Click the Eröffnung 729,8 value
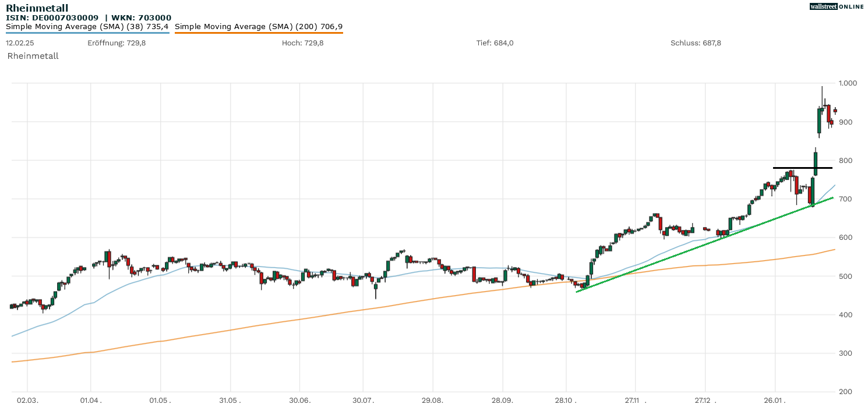The image size is (868, 404). [x=117, y=42]
